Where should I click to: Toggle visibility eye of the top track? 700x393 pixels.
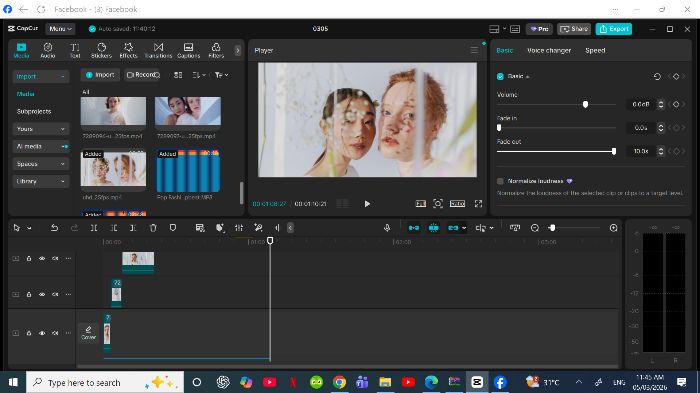tap(42, 259)
